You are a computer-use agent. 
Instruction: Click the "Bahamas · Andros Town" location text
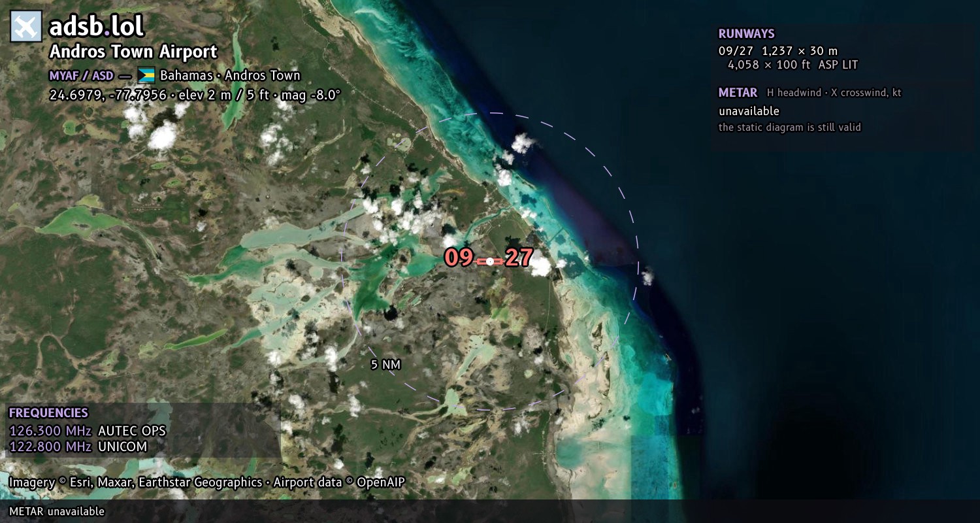pos(230,76)
